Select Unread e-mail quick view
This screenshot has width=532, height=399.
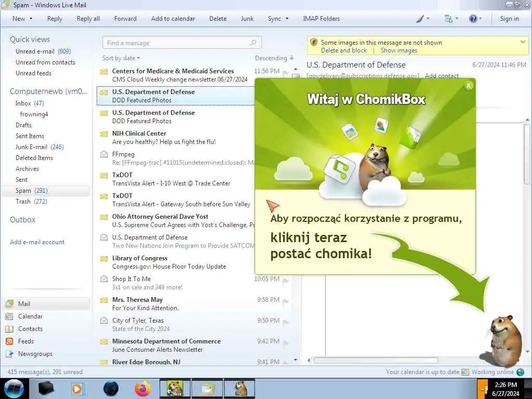(43, 51)
